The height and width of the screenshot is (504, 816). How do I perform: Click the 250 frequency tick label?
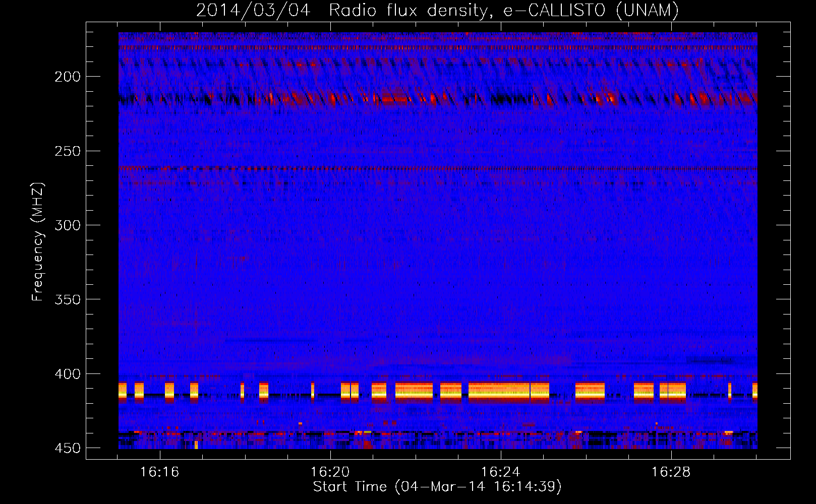click(68, 151)
